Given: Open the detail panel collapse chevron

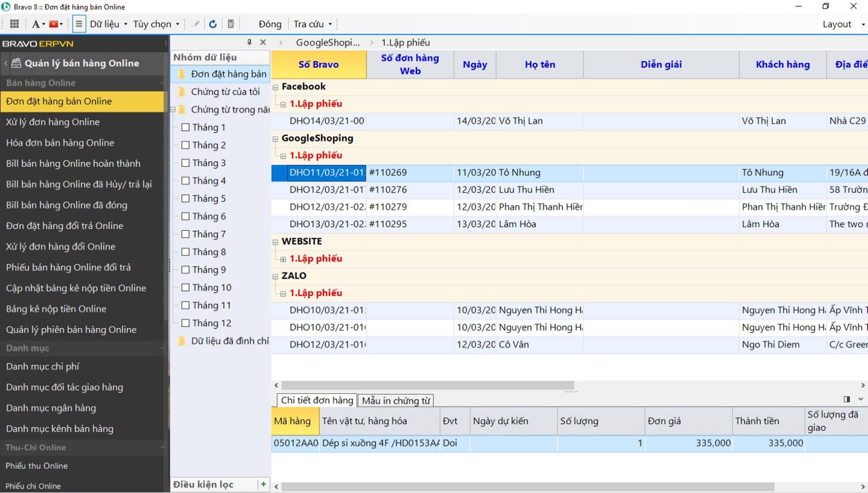Looking at the screenshot, I should 861,399.
